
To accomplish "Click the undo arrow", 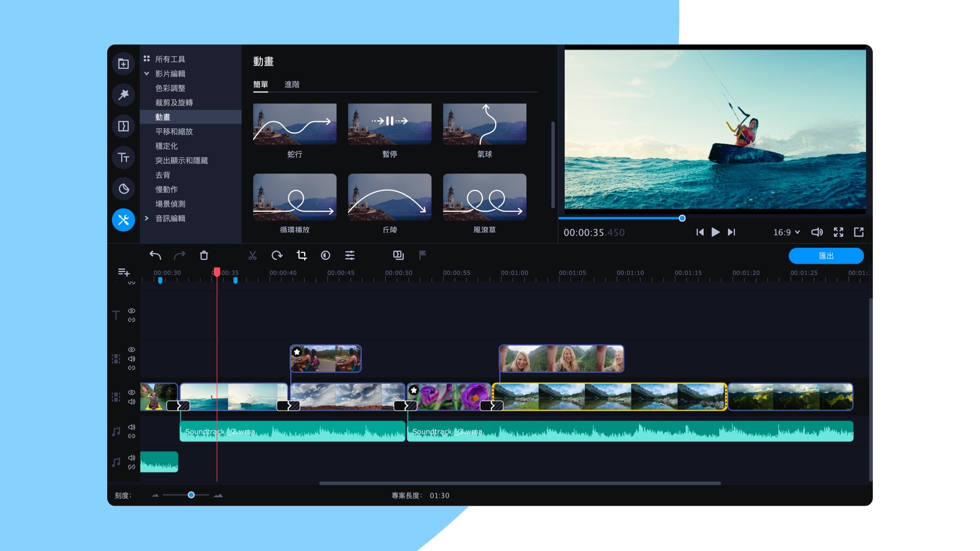I will click(x=155, y=256).
